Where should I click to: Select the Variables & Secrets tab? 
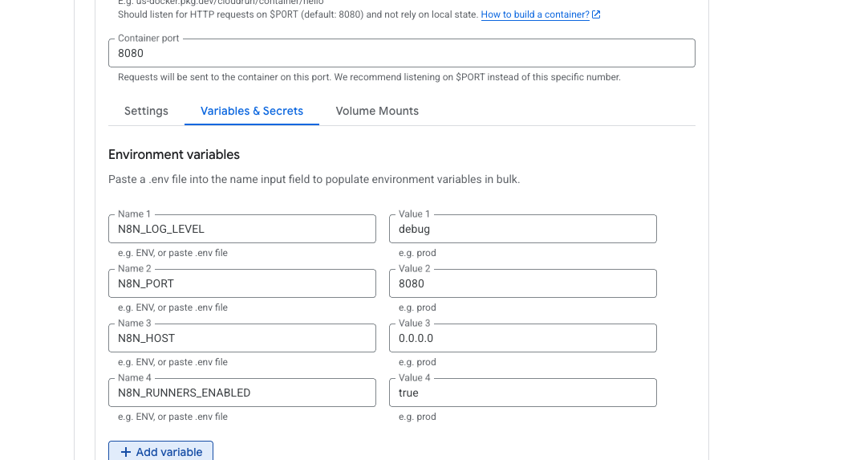252,111
